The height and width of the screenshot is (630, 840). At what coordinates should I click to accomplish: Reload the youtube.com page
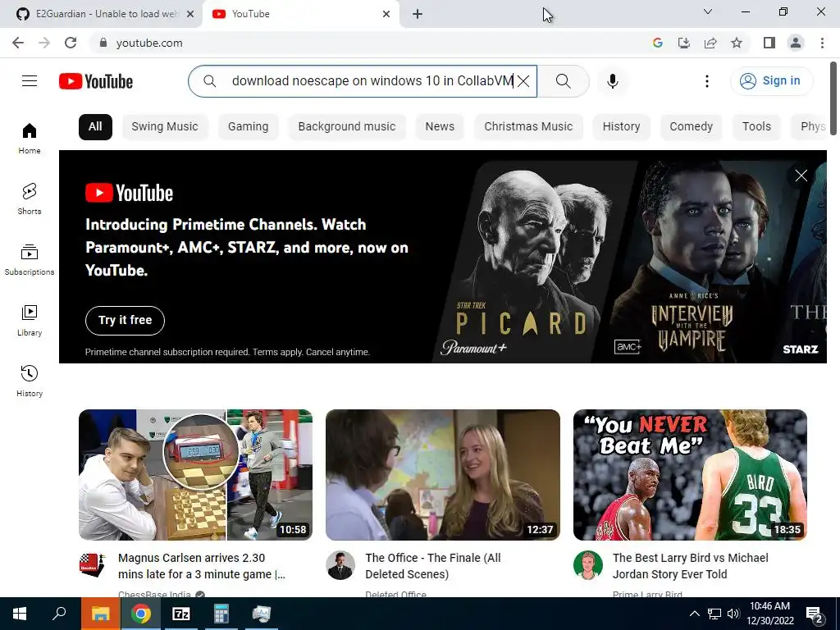click(71, 43)
